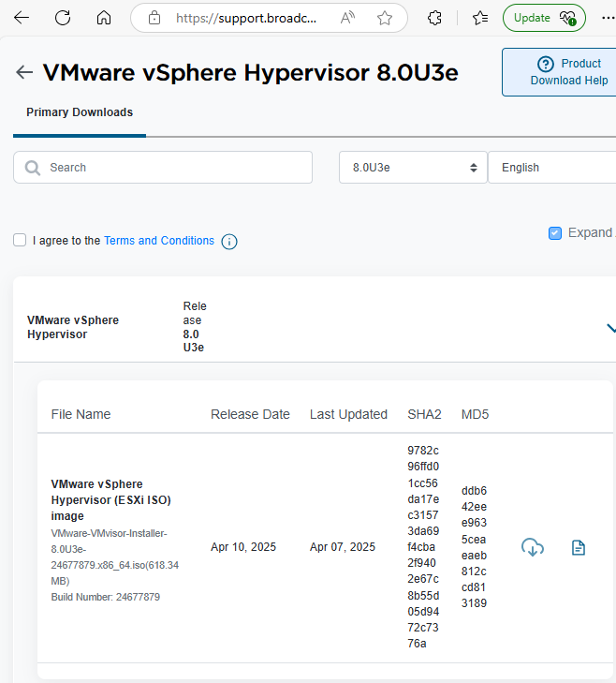
Task: Reload the current page
Action: [63, 18]
